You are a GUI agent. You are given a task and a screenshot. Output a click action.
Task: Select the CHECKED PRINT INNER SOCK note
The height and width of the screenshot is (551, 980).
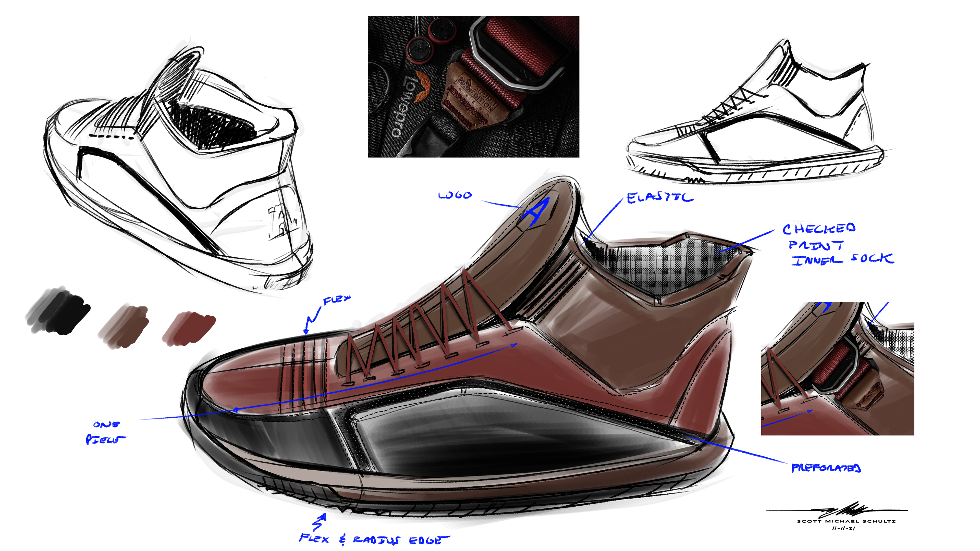coord(837,245)
